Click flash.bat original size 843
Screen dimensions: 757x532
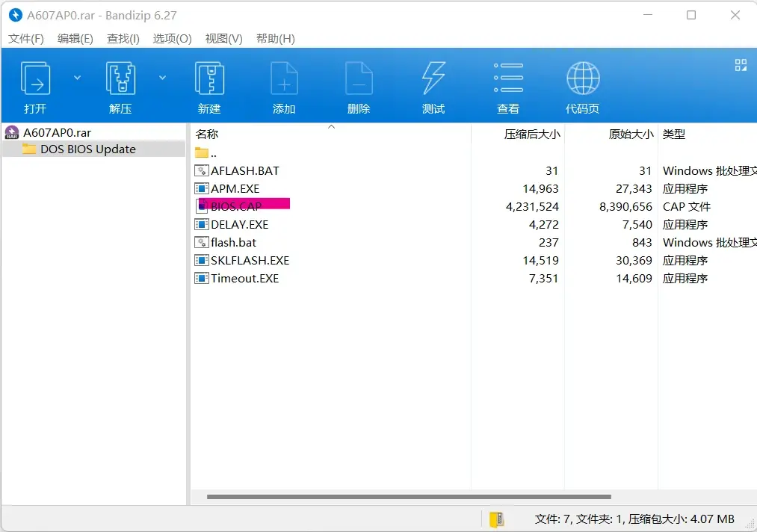tap(642, 243)
